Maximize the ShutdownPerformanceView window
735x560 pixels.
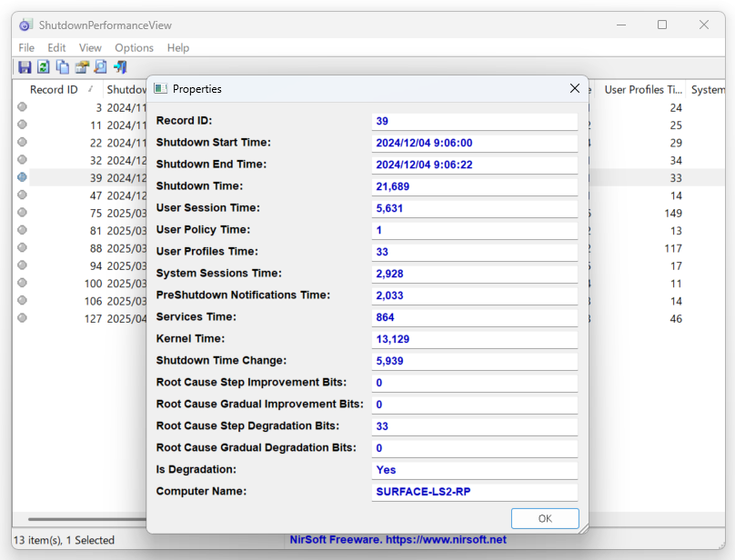(662, 25)
